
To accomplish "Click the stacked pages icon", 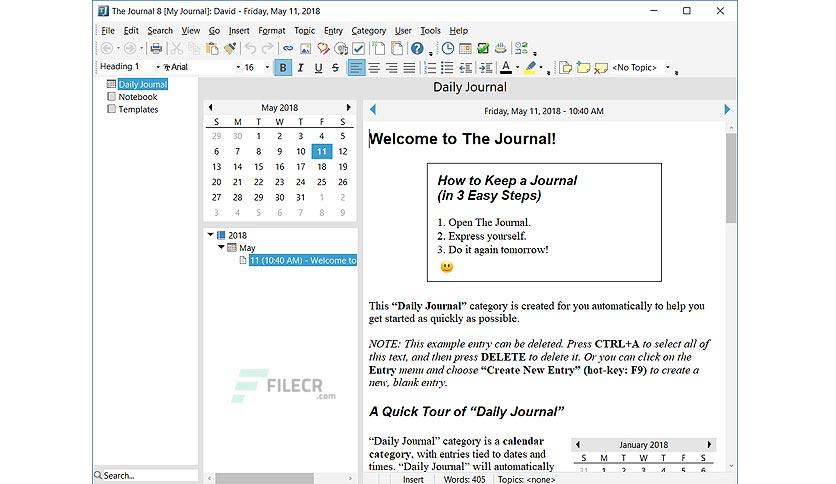I will coord(397,49).
